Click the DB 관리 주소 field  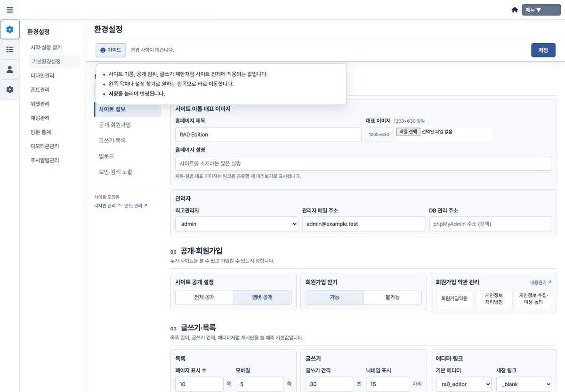(x=490, y=224)
